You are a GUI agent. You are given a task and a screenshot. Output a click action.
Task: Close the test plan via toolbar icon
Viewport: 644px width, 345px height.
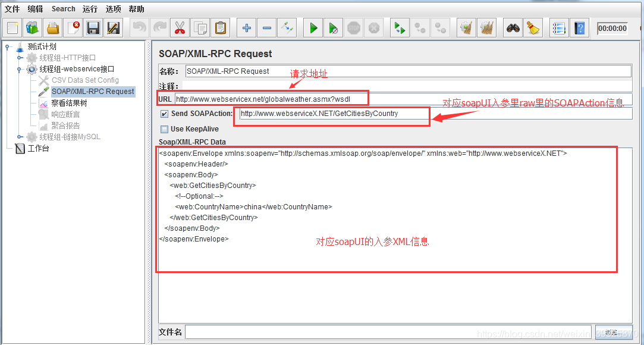click(x=73, y=28)
